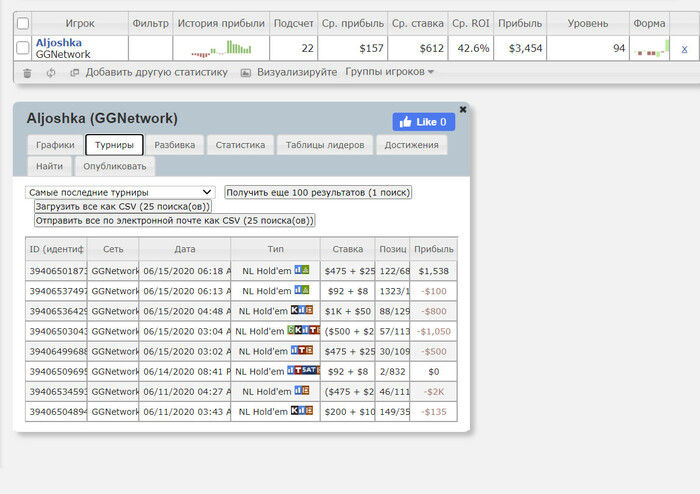Click tournament icons in the $1,538 row
Viewport: 700px width, 494px height.
pyautogui.click(x=302, y=270)
